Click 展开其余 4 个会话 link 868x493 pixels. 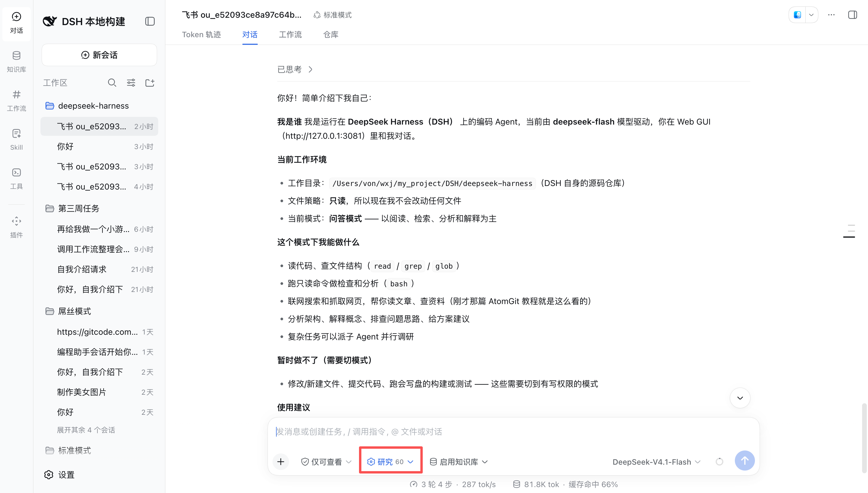point(86,430)
